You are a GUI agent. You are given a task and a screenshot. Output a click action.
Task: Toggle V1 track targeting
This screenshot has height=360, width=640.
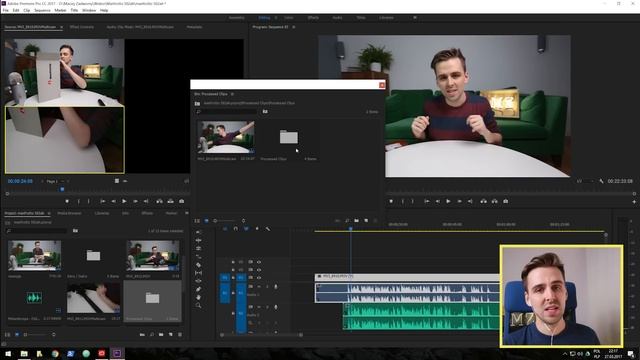(x=241, y=278)
